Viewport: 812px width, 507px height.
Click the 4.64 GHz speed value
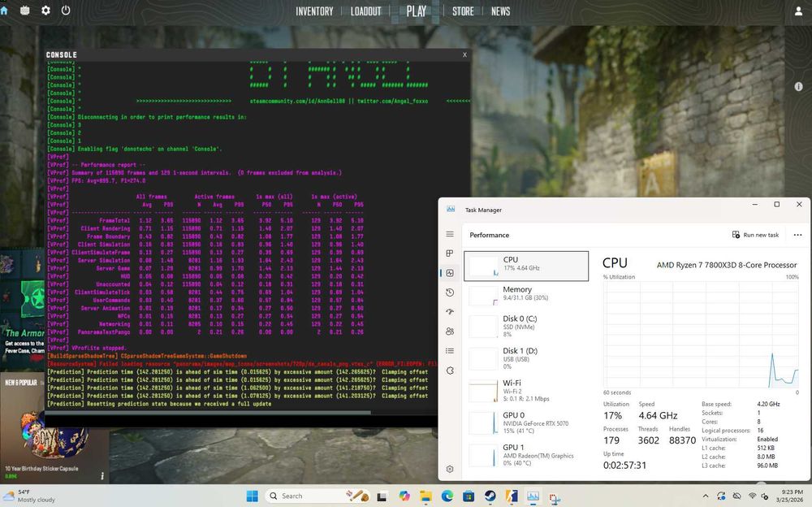(x=658, y=415)
